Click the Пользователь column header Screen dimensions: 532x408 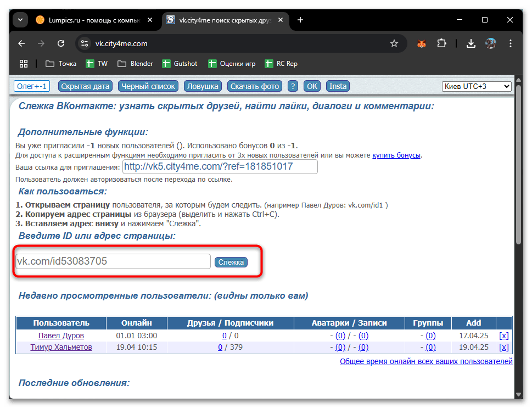pyautogui.click(x=61, y=323)
